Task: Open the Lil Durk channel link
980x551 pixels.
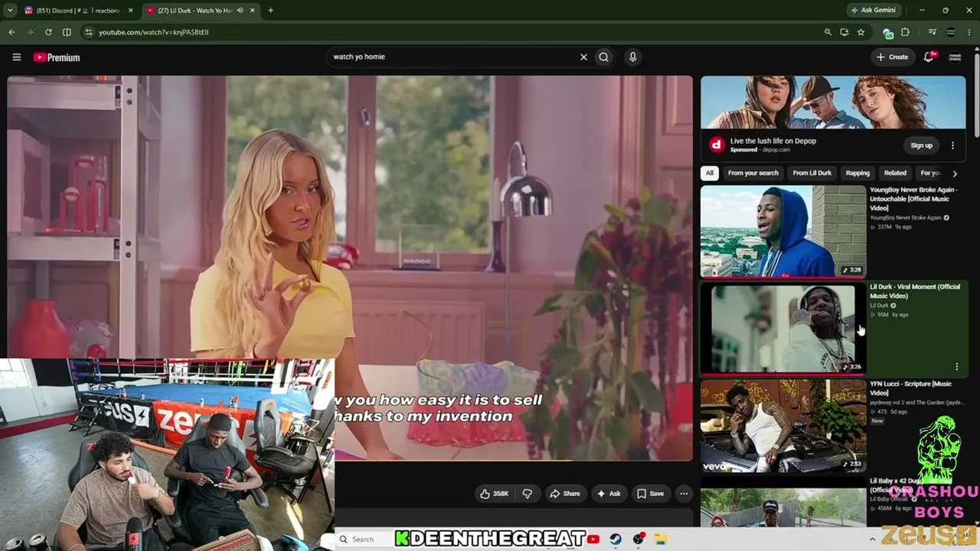Action: (879, 305)
